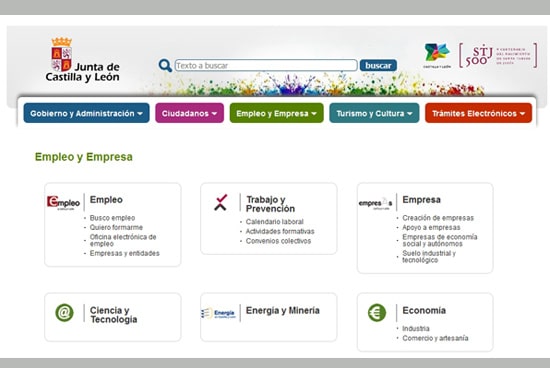
Task: Open the Trabajo y Prevención heading
Action: point(270,204)
